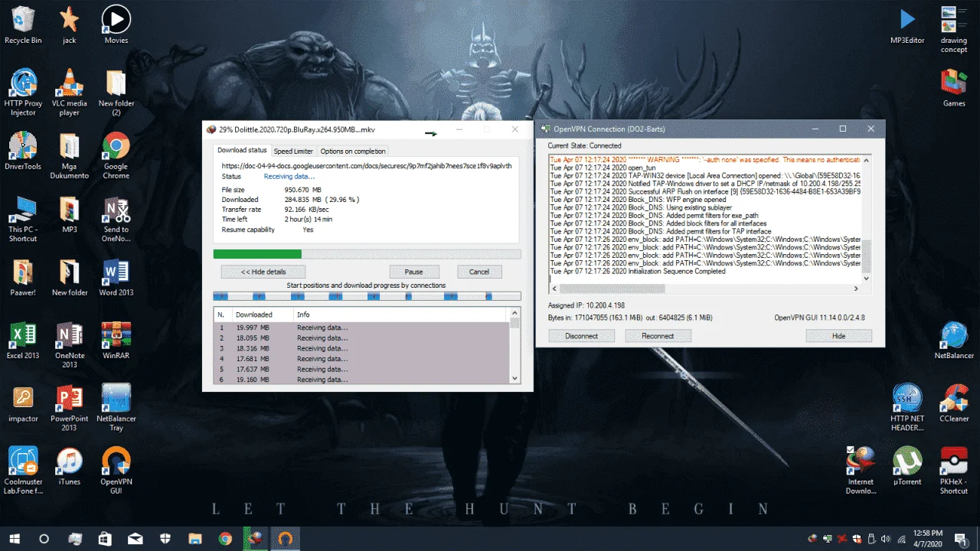Click Reconnect in OpenVPN window

[658, 336]
